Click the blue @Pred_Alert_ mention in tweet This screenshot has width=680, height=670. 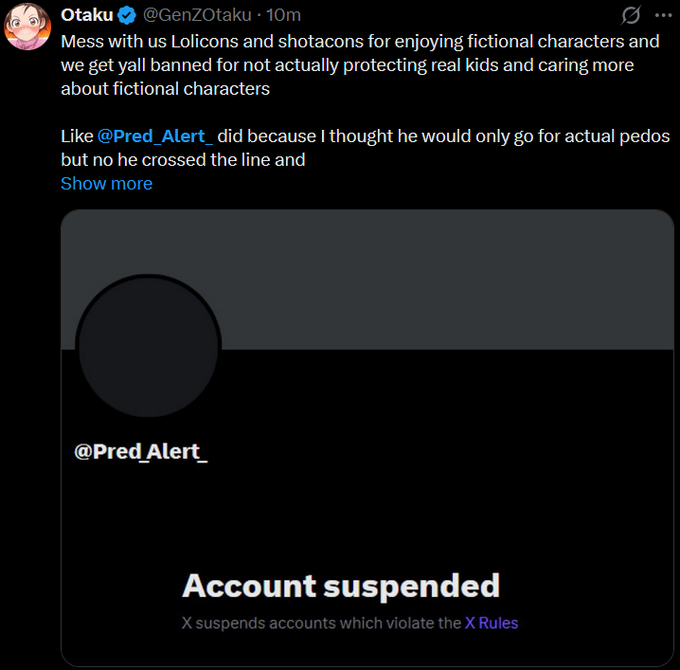pos(155,136)
